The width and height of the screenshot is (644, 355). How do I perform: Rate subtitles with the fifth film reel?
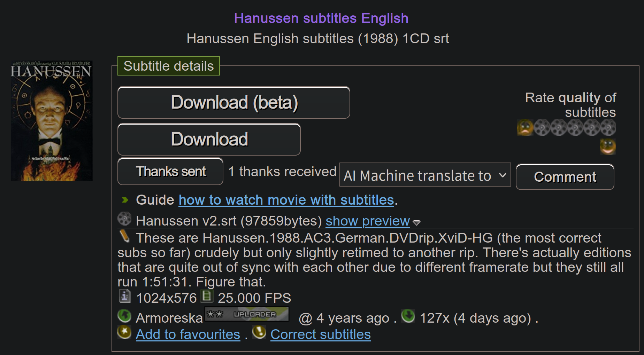pyautogui.click(x=608, y=128)
